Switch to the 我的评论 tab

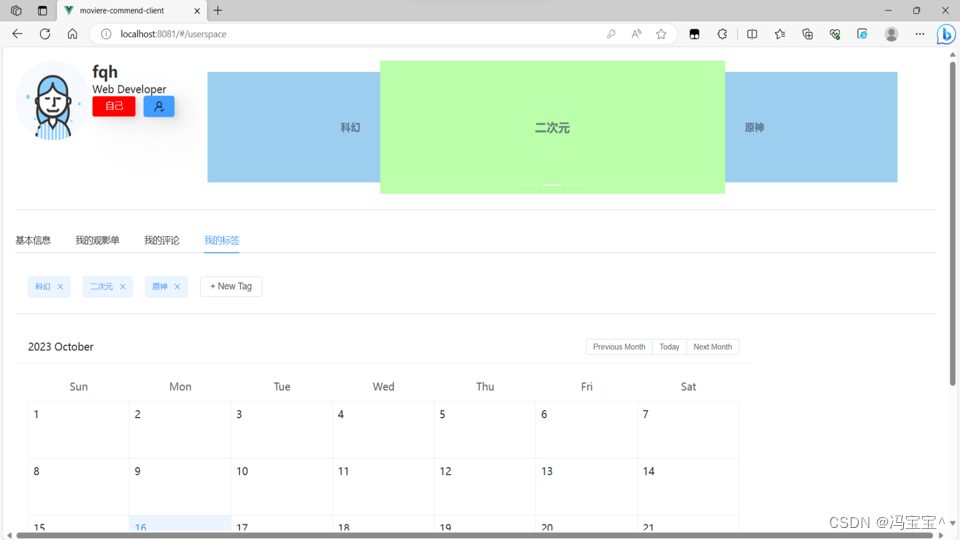point(162,240)
